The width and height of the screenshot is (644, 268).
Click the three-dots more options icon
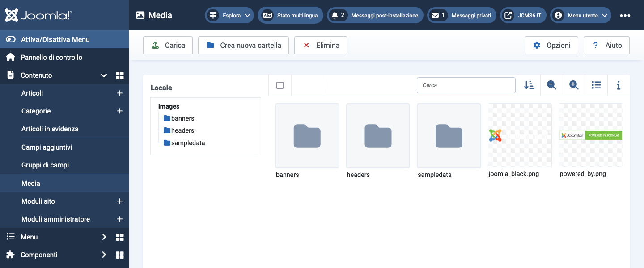[625, 15]
